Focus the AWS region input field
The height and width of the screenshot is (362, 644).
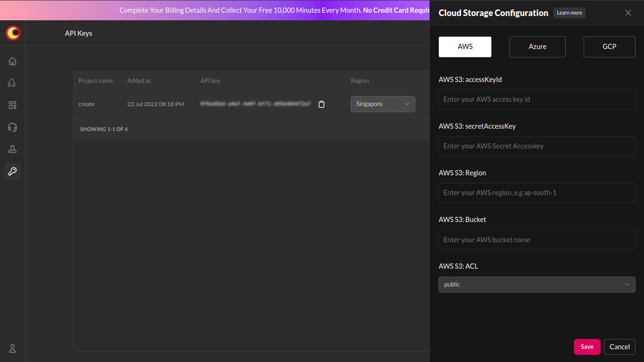537,193
